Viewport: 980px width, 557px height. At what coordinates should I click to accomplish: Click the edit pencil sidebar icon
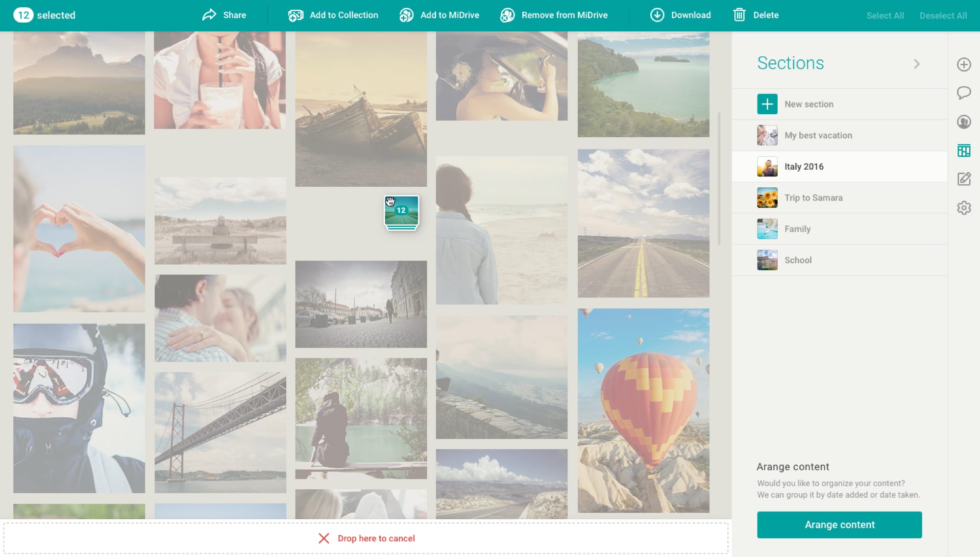coord(963,179)
